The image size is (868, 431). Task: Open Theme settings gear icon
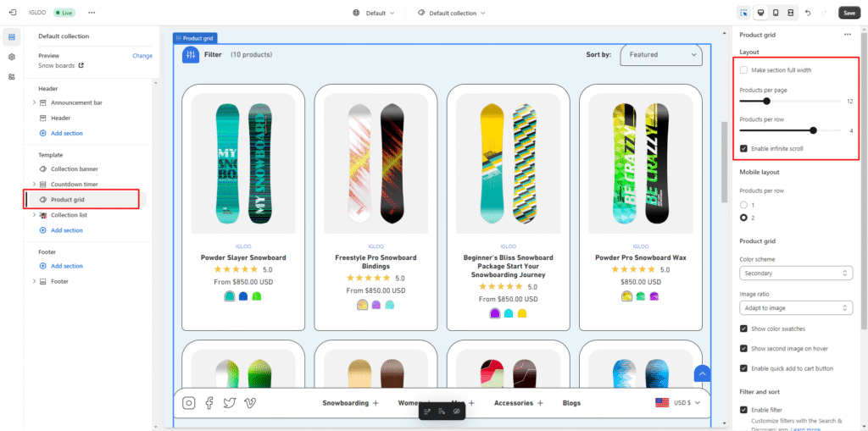click(12, 57)
